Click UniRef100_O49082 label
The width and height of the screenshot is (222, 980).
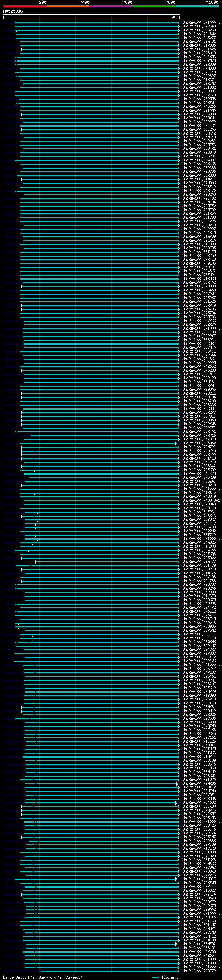point(199,141)
